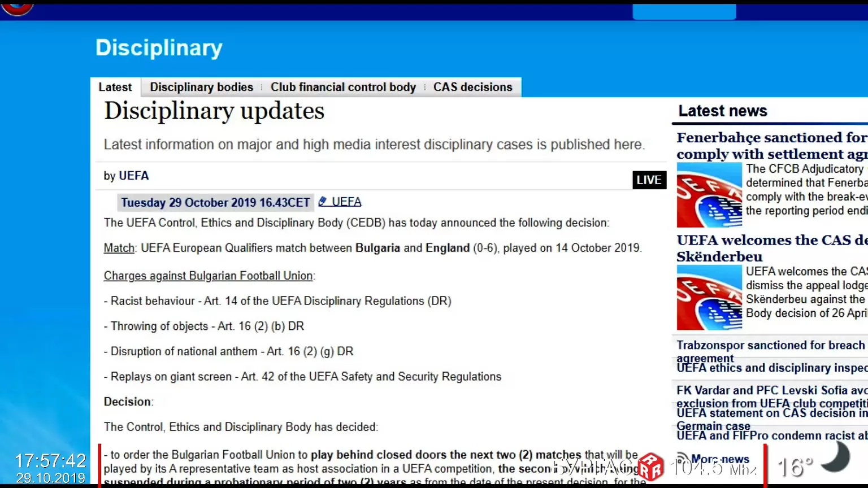
Task: Click the LIVE badge
Action: [x=649, y=180]
